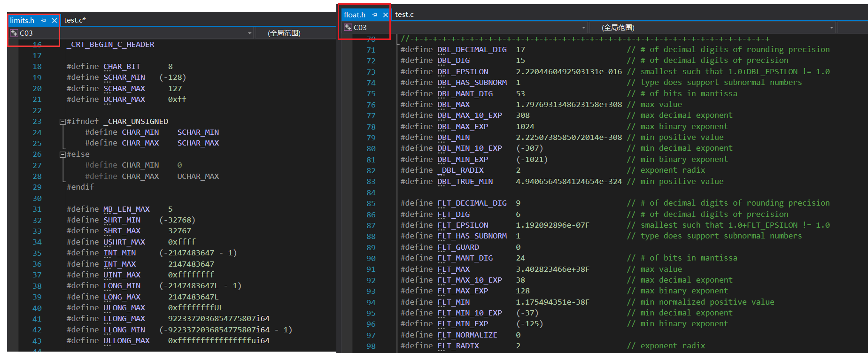
Task: Open C03 project dropdown in right editor
Action: (584, 28)
